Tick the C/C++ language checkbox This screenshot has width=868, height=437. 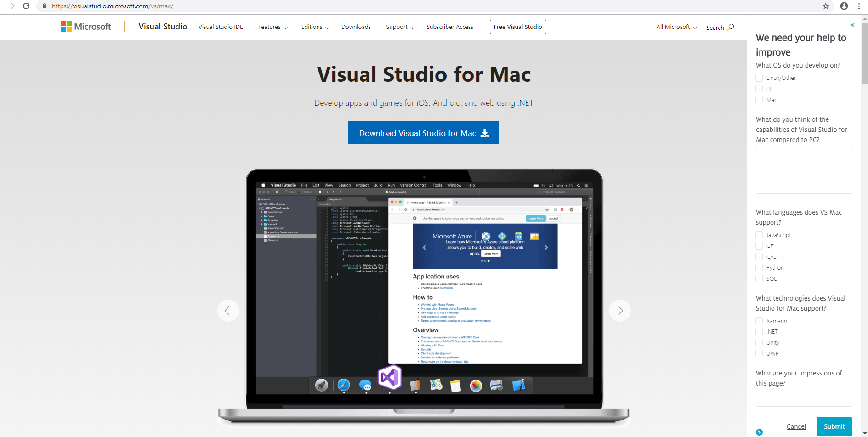pos(759,257)
